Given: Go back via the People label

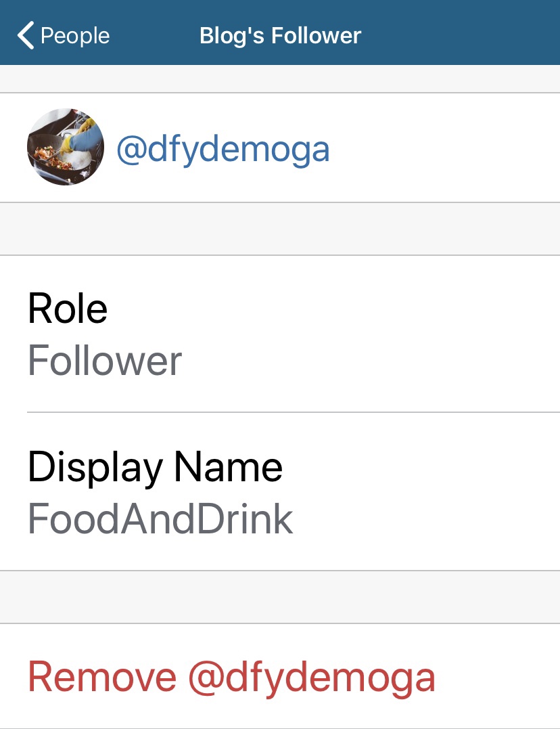Looking at the screenshot, I should pyautogui.click(x=75, y=35).
